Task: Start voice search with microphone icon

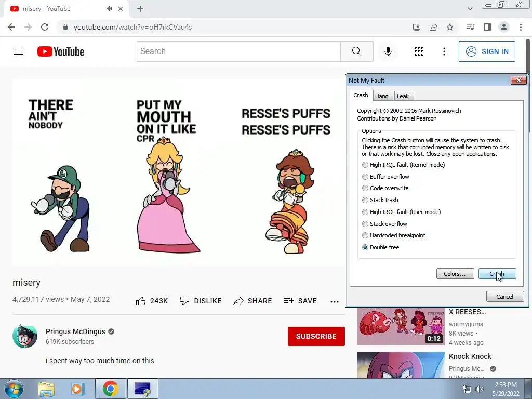Action: click(x=388, y=51)
